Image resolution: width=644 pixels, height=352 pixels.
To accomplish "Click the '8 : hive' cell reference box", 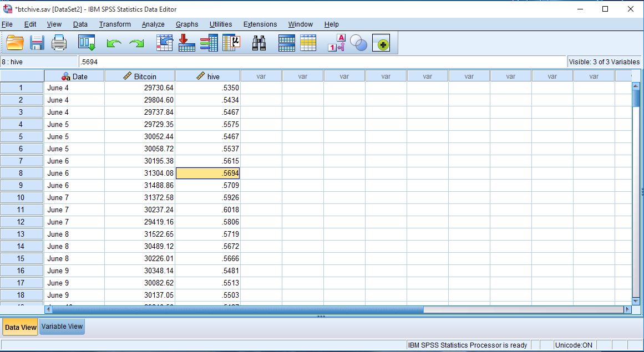I will 39,62.
